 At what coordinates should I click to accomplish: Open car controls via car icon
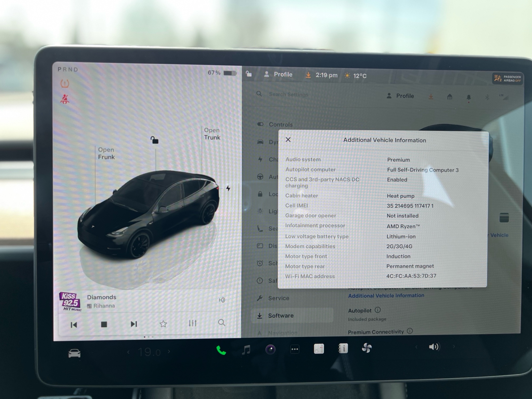click(x=74, y=353)
